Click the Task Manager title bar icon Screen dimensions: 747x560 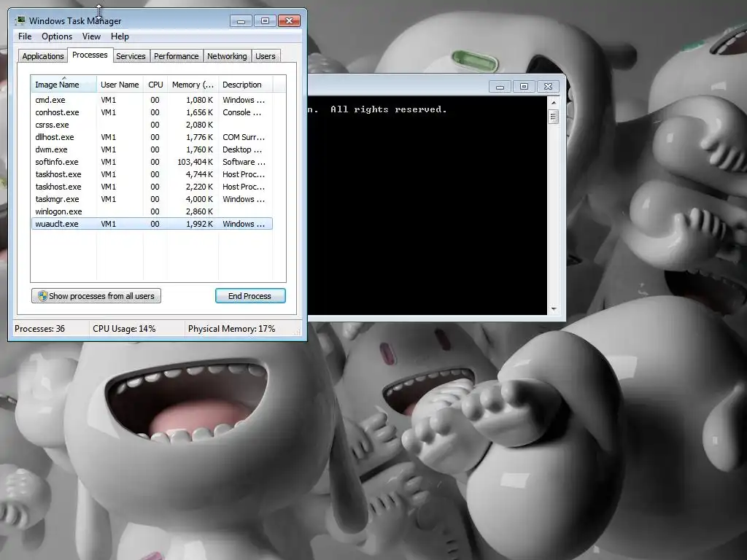[20, 20]
